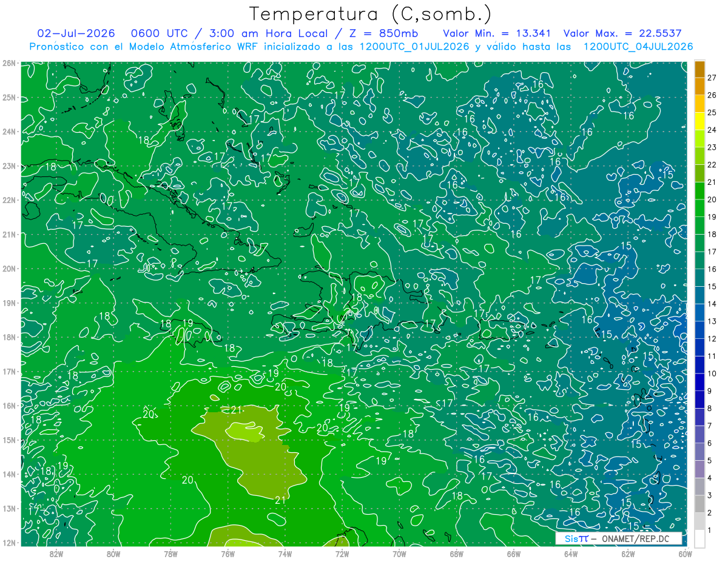Click the 13N latitude axis label
The width and height of the screenshot is (728, 562).
point(9,508)
